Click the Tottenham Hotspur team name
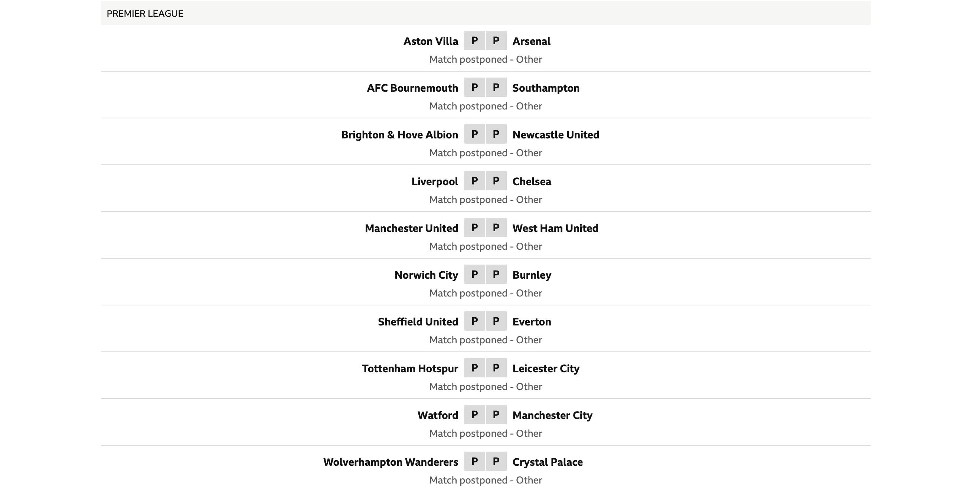980x498 pixels. pos(410,368)
